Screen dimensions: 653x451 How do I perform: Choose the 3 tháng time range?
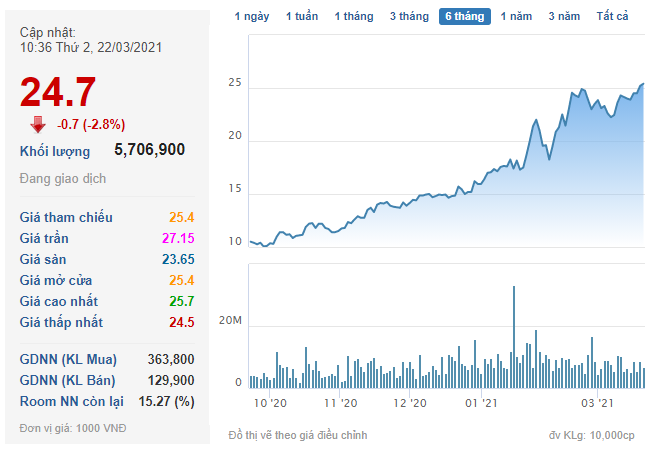(409, 17)
